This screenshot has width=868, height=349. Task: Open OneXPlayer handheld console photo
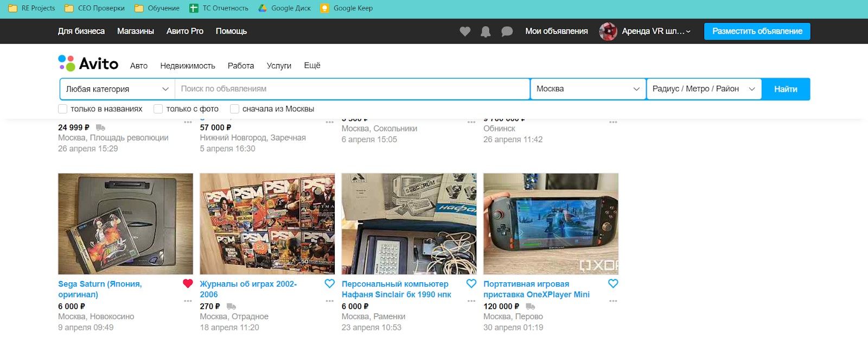tap(551, 224)
